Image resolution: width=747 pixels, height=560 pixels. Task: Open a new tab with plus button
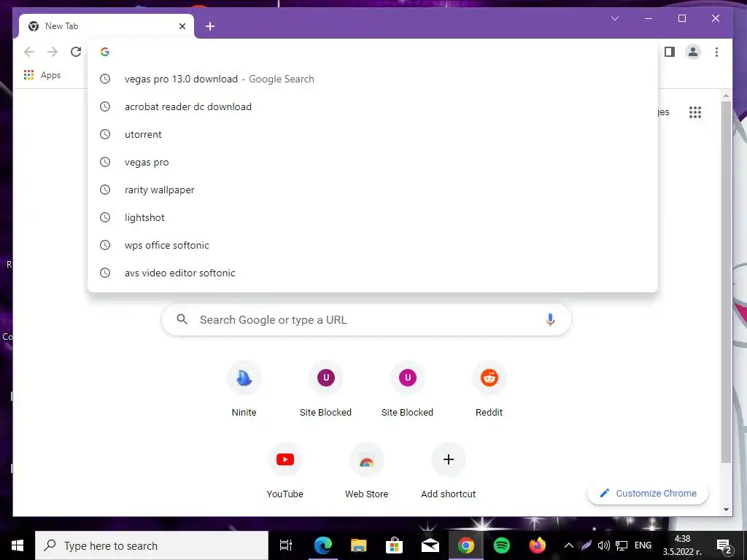pyautogui.click(x=210, y=26)
